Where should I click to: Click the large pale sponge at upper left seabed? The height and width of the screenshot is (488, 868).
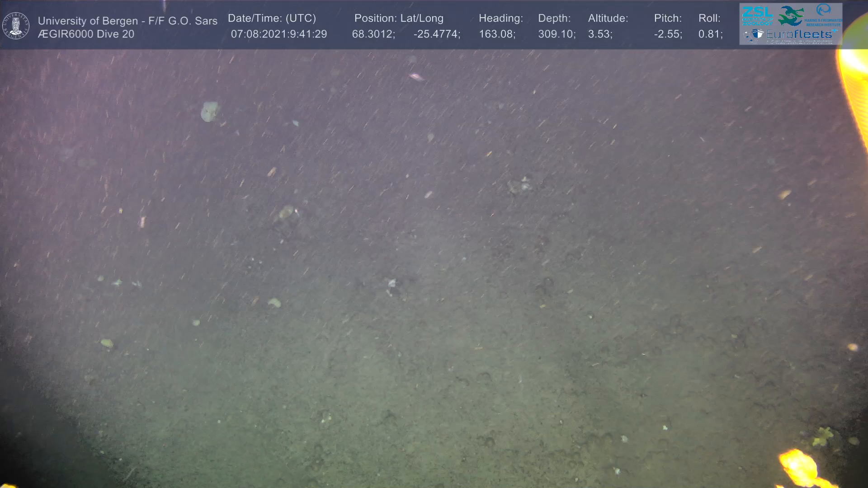click(x=209, y=111)
